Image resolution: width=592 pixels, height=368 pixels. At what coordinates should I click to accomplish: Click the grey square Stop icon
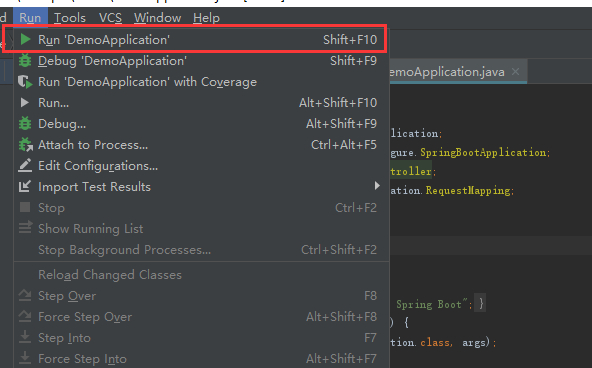(x=25, y=207)
